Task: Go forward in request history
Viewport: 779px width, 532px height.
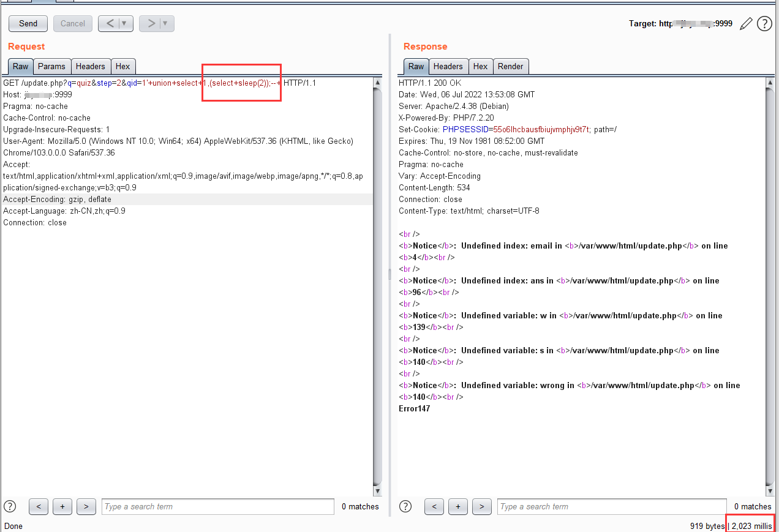Action: [x=150, y=23]
